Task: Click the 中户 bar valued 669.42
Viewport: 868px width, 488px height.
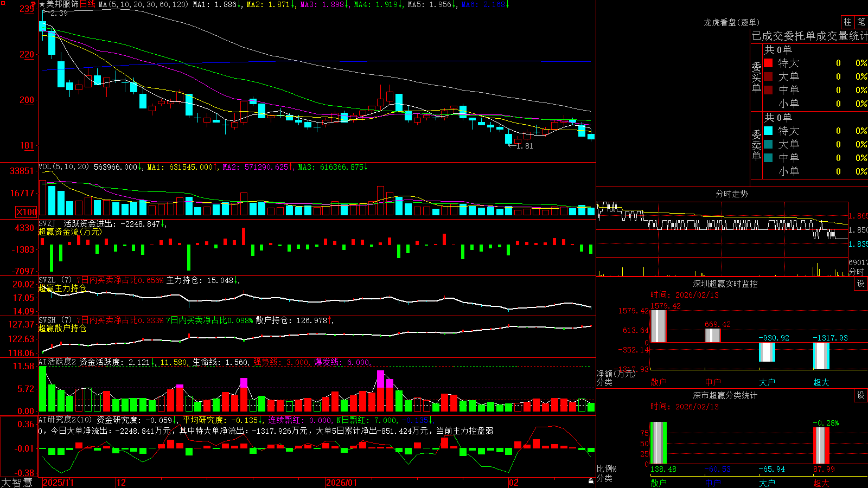Action: [x=712, y=336]
